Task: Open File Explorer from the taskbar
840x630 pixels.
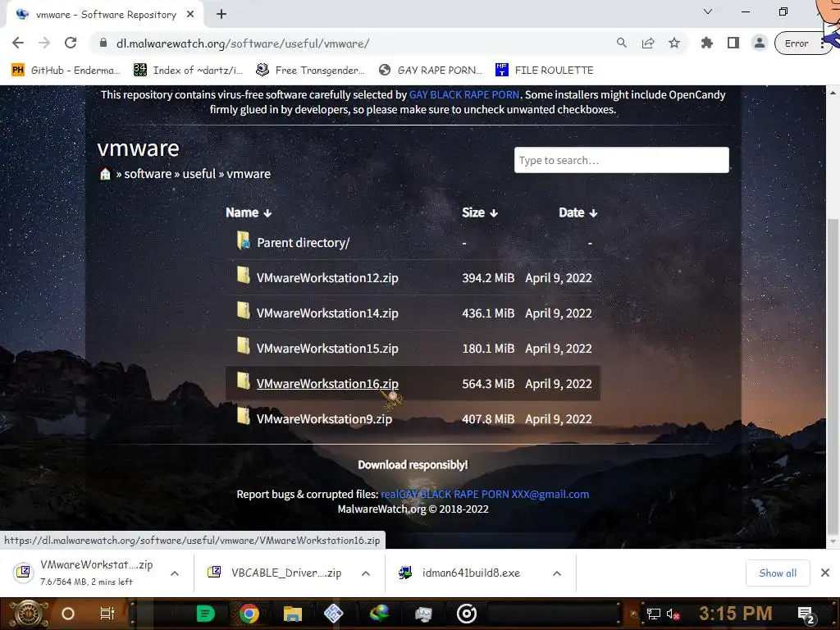Action: (x=293, y=614)
